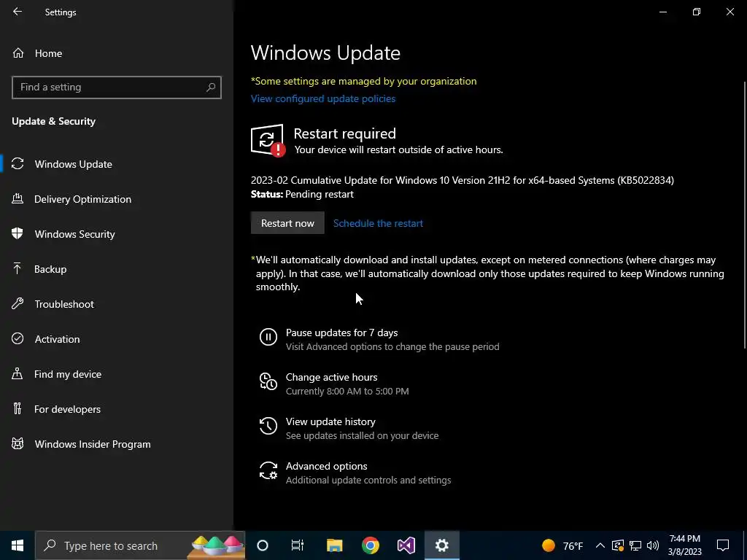747x560 pixels.
Task: Show hidden tray icons chevron
Action: pyautogui.click(x=600, y=545)
